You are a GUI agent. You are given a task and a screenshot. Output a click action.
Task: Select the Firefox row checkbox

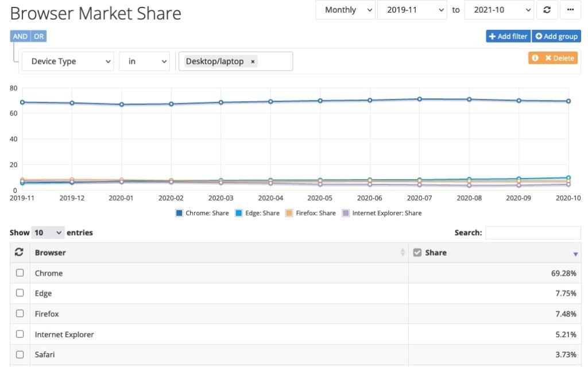(x=20, y=314)
